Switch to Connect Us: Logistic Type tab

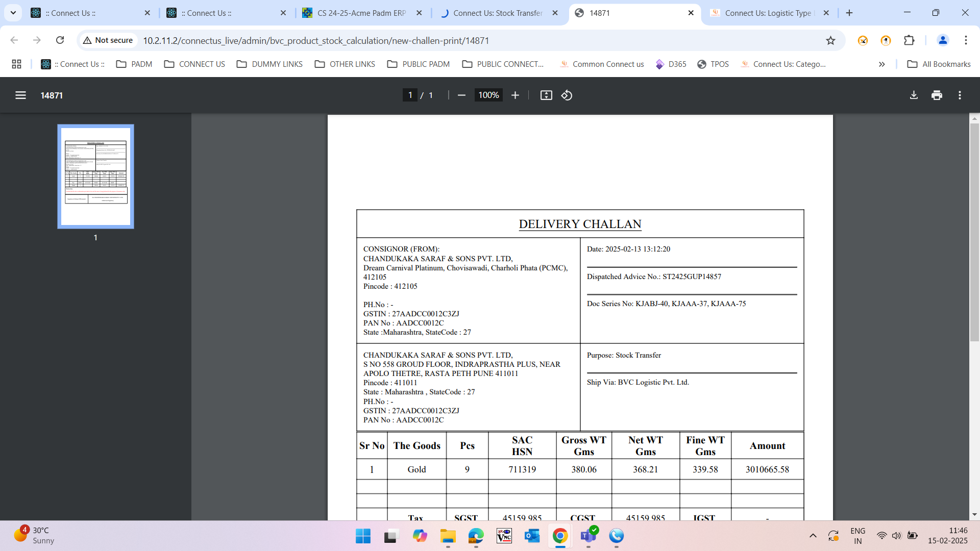[769, 13]
